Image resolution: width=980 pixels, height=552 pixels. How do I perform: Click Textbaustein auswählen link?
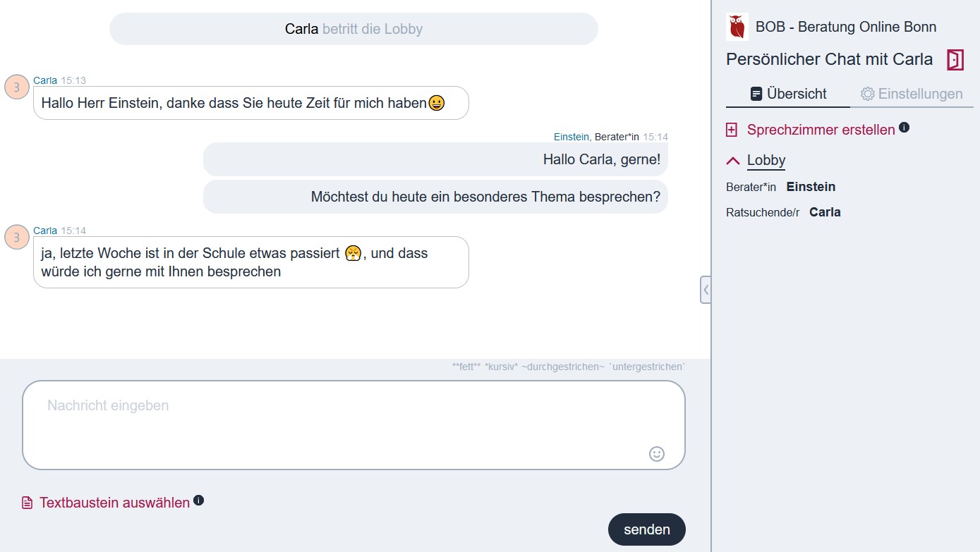(x=114, y=503)
